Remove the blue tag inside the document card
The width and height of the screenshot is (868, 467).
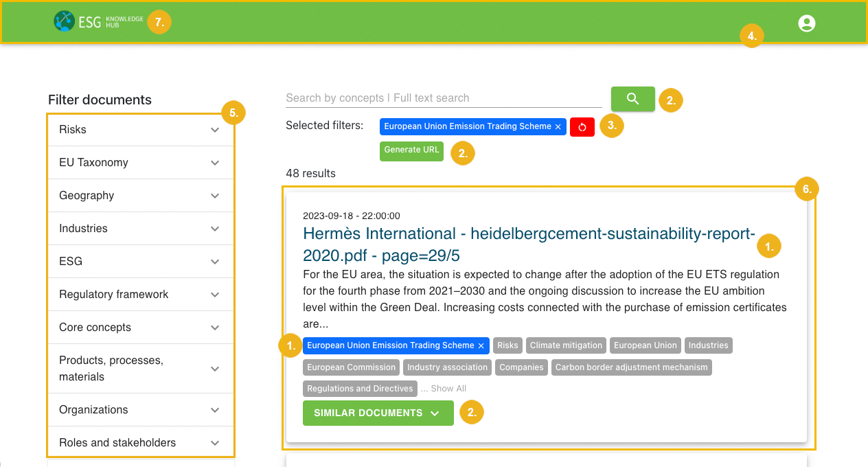coord(481,345)
